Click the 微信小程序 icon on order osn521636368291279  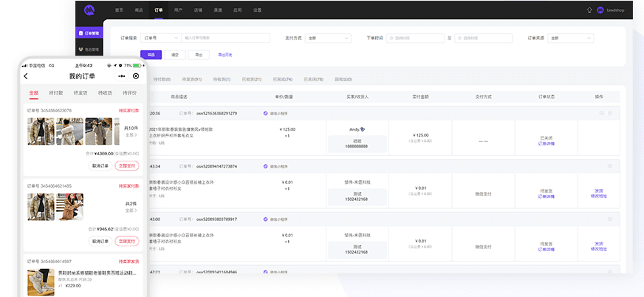(265, 113)
